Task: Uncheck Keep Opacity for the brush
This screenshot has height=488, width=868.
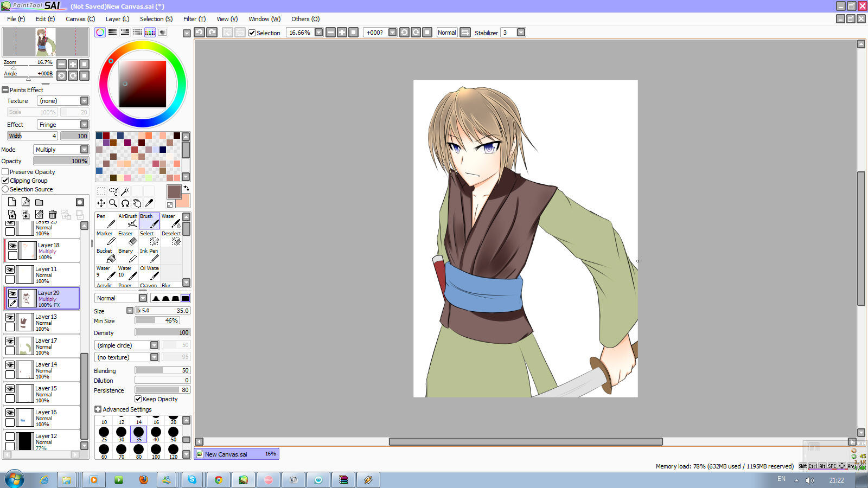Action: (138, 399)
